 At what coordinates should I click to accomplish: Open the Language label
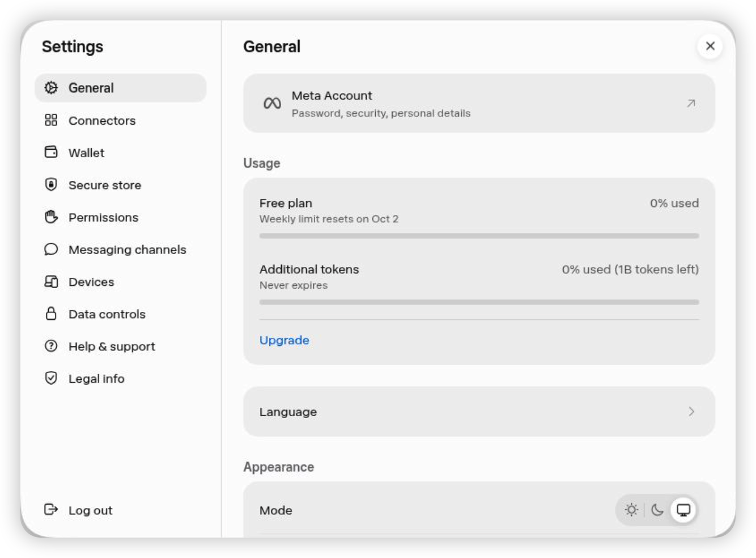pyautogui.click(x=288, y=412)
